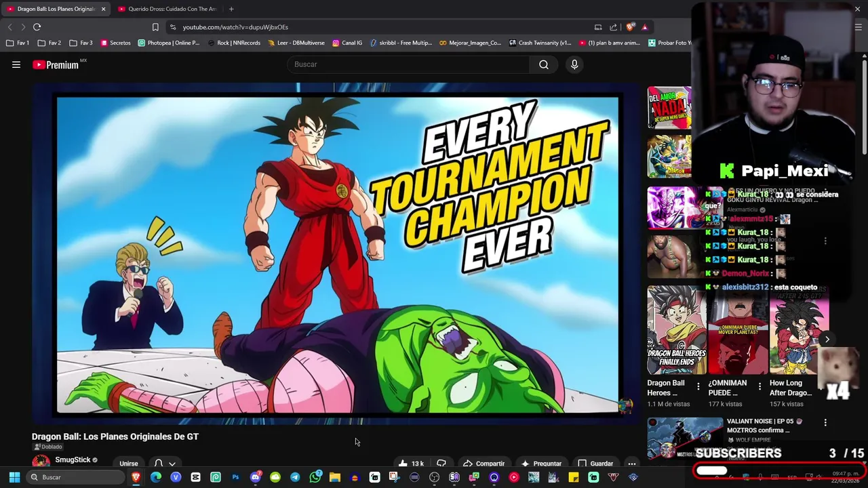Screen dimensions: 868x488
Task: Open Leer - DBMultiverse bookmark
Action: pos(296,43)
